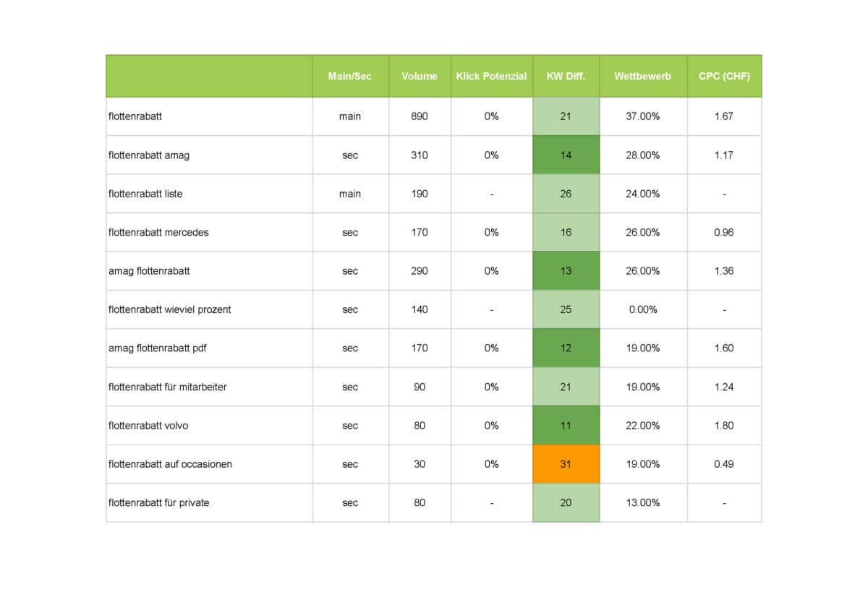
Task: Select the Volume column header
Action: click(x=420, y=76)
